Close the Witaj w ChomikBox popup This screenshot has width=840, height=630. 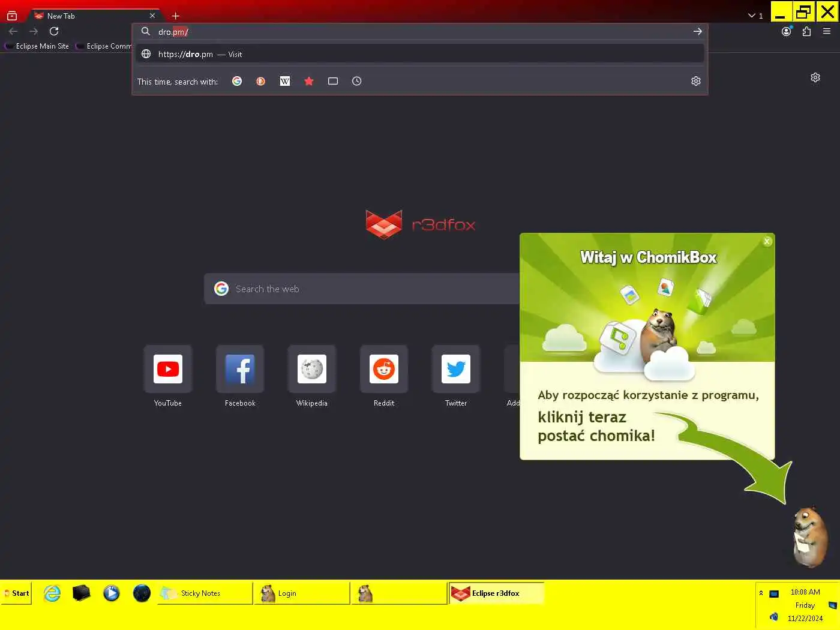[767, 241]
